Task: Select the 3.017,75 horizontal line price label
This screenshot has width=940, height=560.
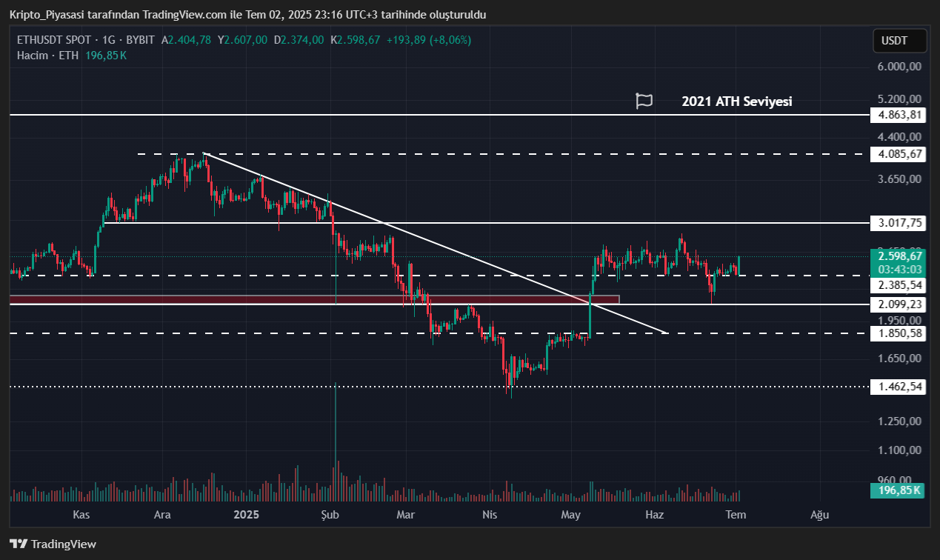Action: tap(897, 222)
